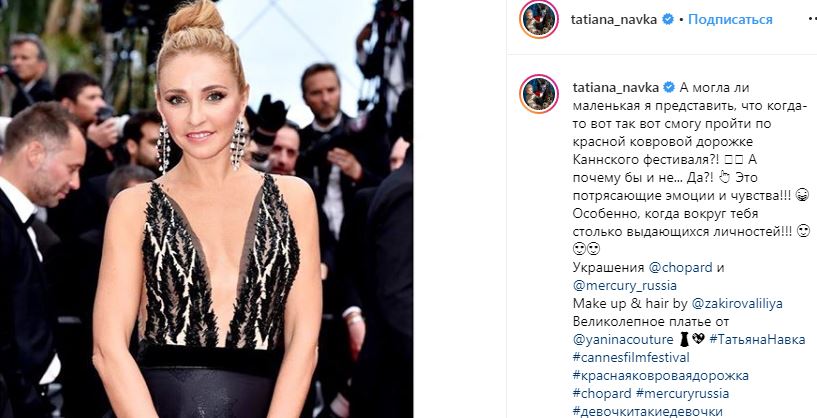Open the caption profile avatar next to the post text

pyautogui.click(x=539, y=94)
